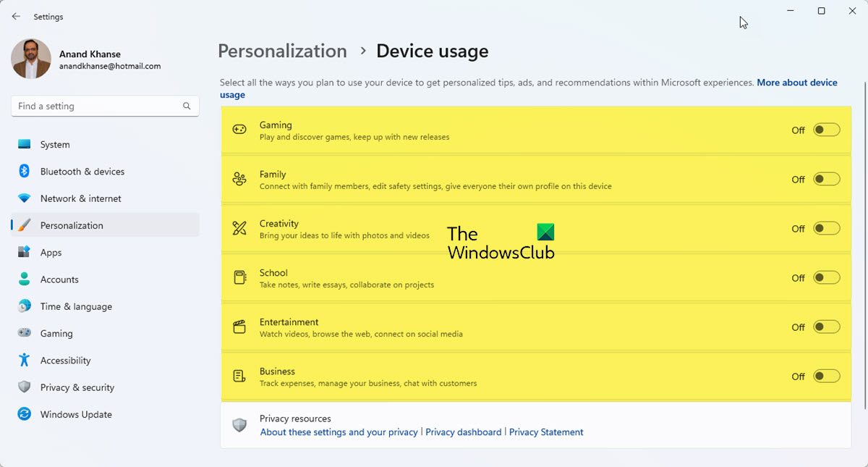This screenshot has width=868, height=467.
Task: Click the Bluetooth & devices icon
Action: pos(24,172)
